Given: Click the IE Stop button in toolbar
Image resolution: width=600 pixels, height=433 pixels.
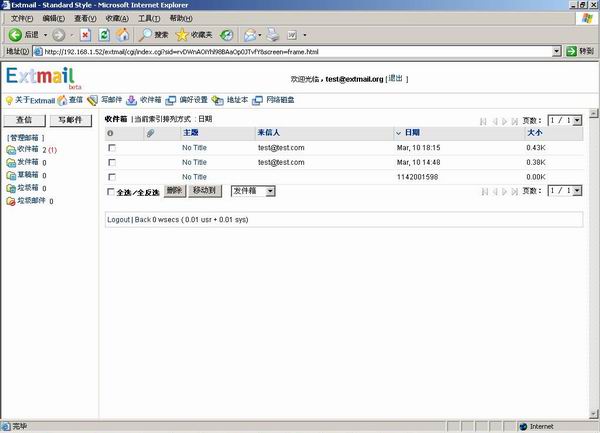Looking at the screenshot, I should click(x=84, y=35).
